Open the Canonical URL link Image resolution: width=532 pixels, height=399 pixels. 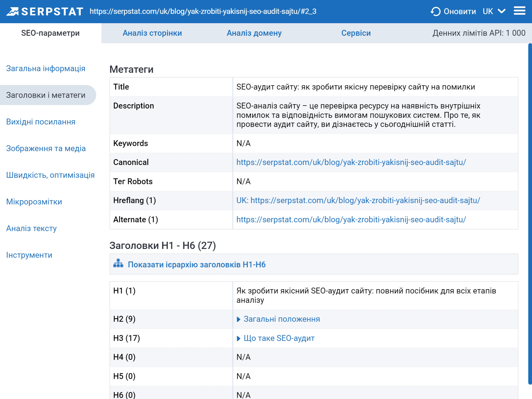coord(351,162)
